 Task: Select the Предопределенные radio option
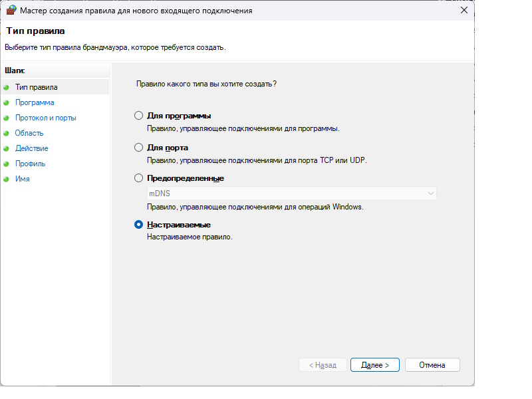(139, 178)
